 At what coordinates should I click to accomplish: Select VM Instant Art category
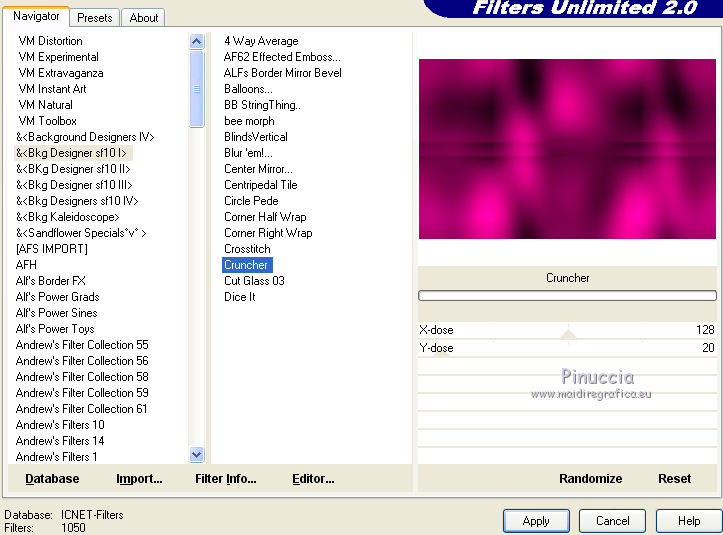[52, 89]
